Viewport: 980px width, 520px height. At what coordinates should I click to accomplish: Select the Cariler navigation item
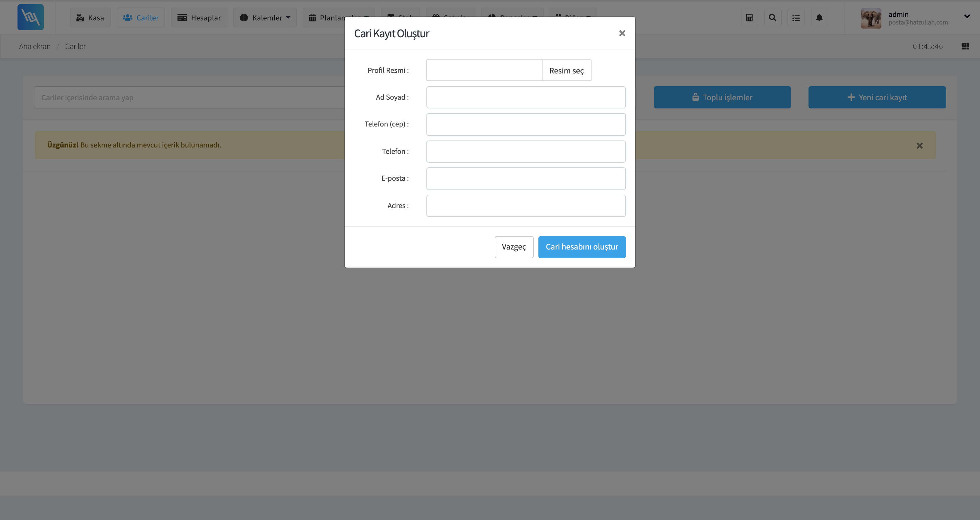point(141,17)
